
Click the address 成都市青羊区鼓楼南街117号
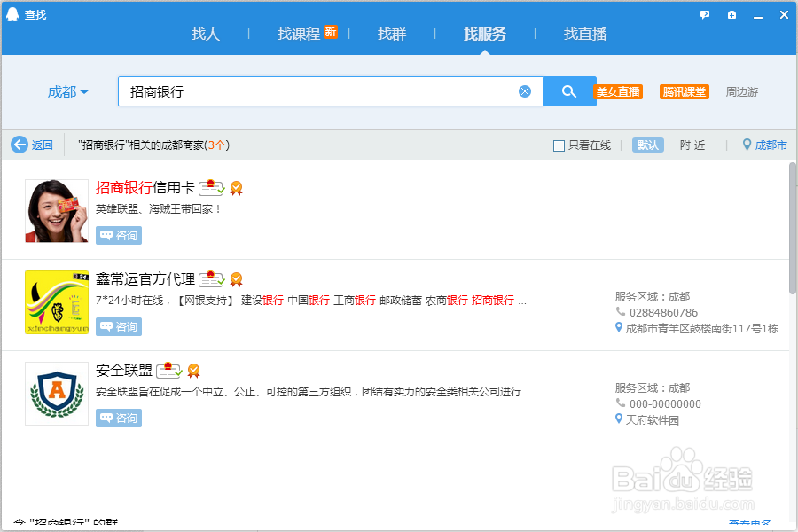pyautogui.click(x=706, y=328)
